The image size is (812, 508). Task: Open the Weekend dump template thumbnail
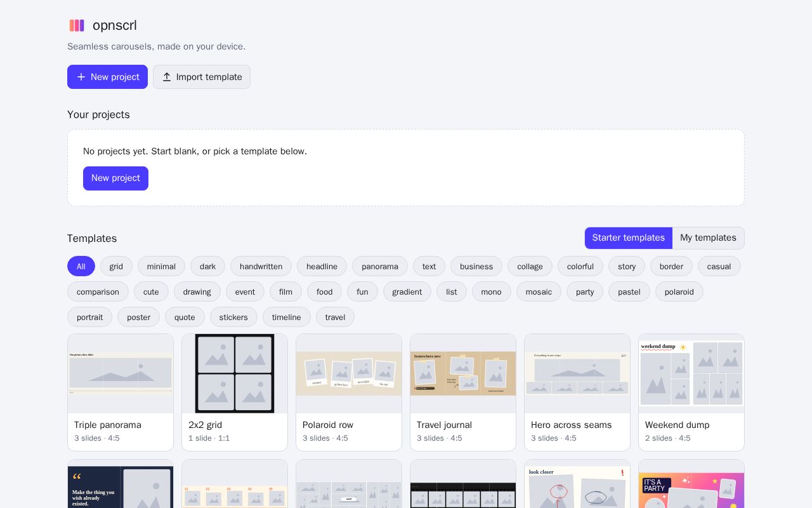point(691,373)
